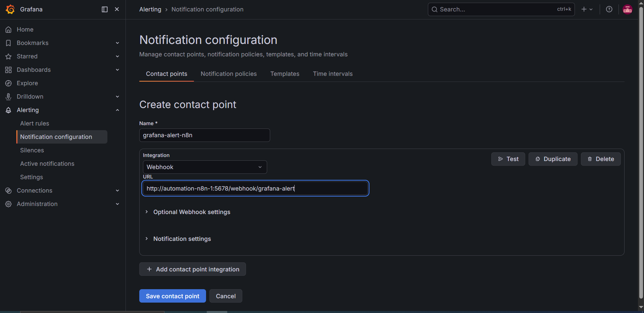644x313 pixels.
Task: Open the Help question mark icon
Action: pyautogui.click(x=609, y=9)
